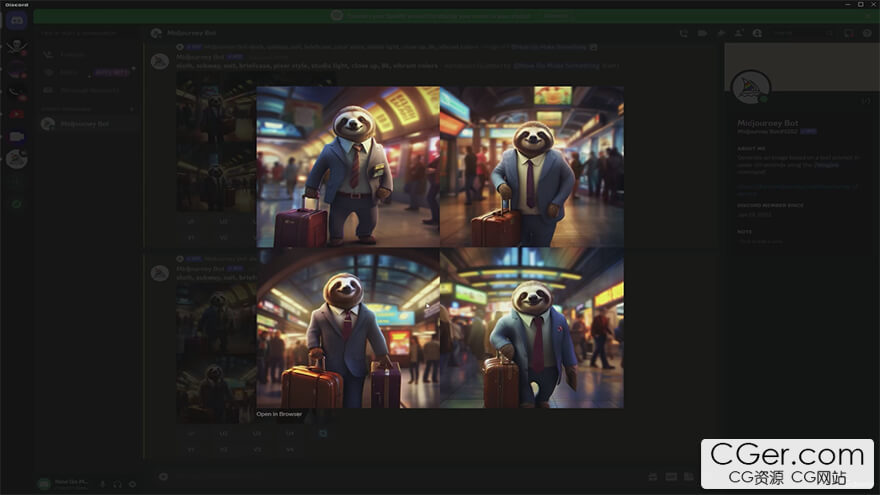880x495 pixels.
Task: Start a voice call
Action: coord(684,33)
